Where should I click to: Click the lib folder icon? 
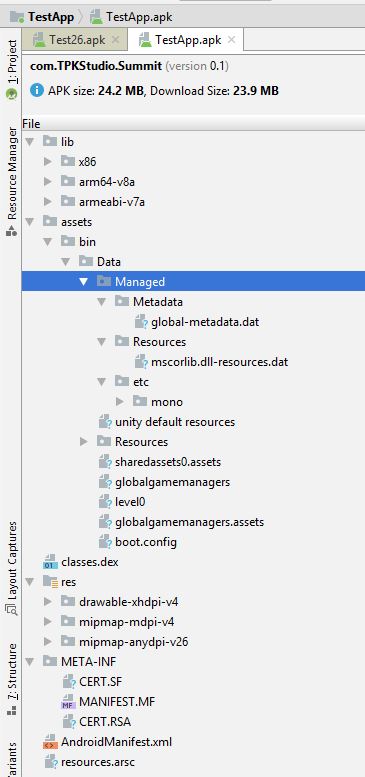50,142
